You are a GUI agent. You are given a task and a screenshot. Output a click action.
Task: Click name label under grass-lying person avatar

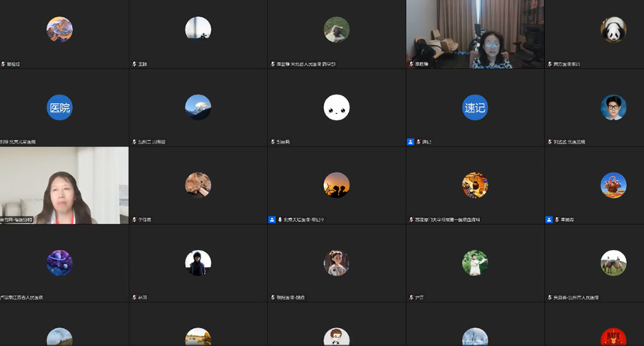point(305,64)
